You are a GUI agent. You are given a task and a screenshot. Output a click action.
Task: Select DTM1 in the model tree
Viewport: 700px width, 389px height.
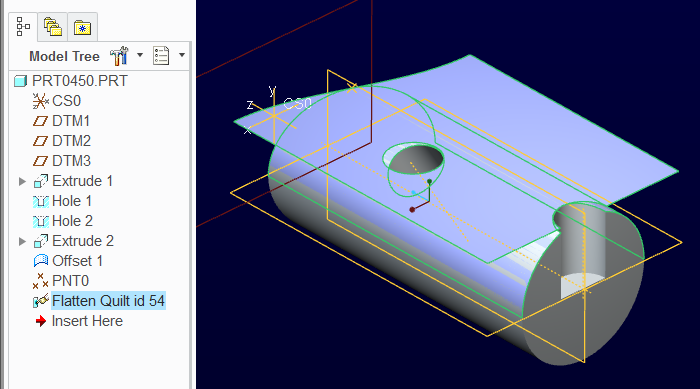coord(71,121)
